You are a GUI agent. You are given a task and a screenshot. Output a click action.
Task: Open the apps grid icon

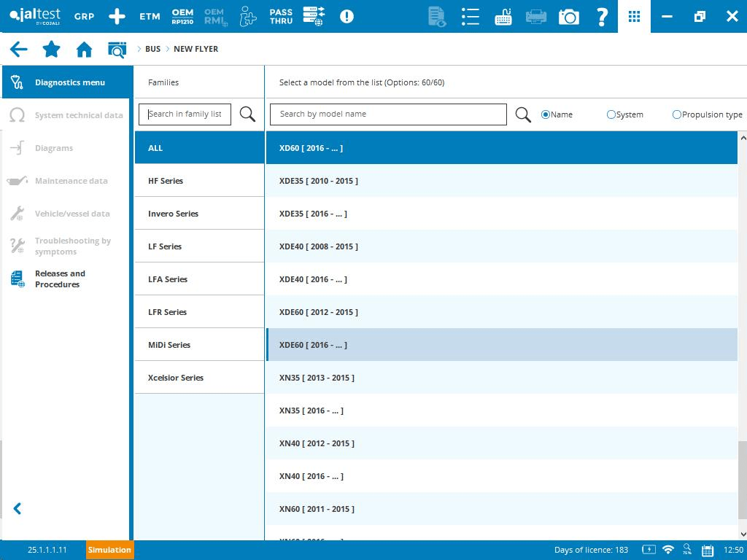click(634, 16)
